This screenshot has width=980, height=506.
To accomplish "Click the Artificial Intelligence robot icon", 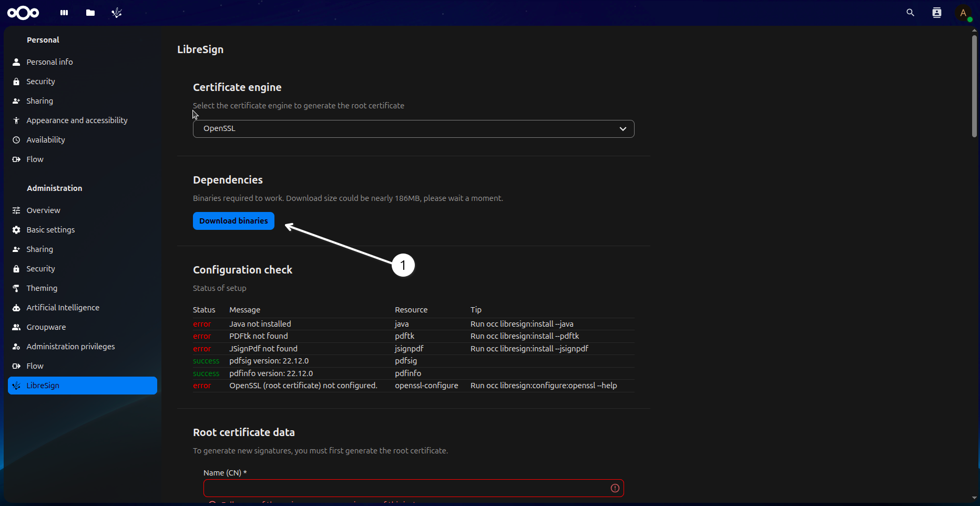I will 16,308.
